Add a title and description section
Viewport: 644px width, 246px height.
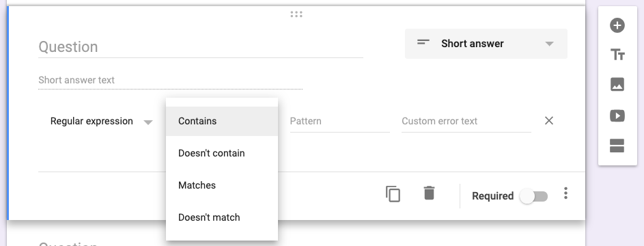617,54
